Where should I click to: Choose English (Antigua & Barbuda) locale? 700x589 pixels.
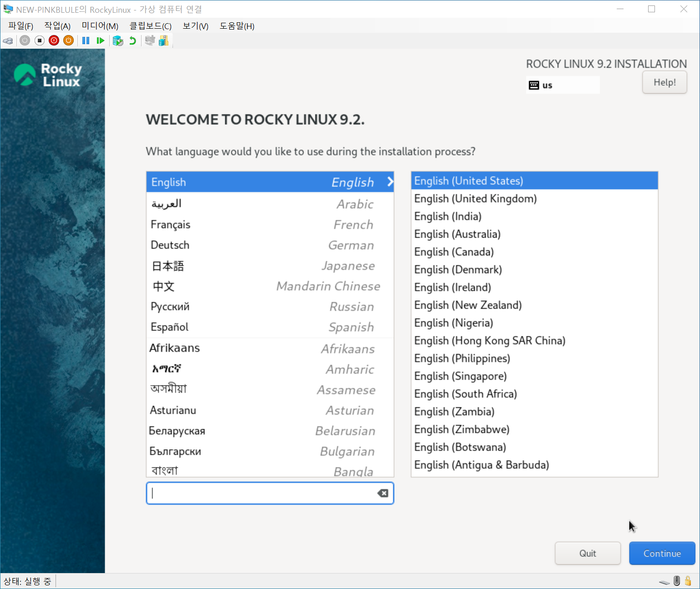tap(534, 465)
